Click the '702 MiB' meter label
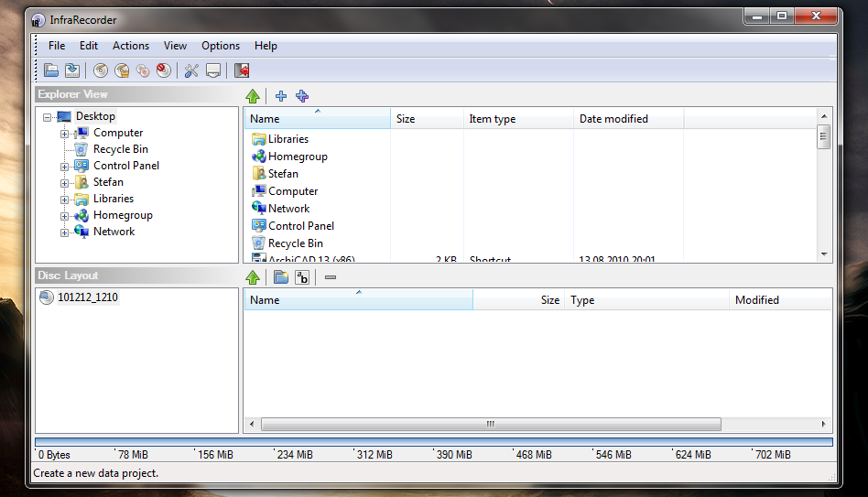 tap(773, 454)
